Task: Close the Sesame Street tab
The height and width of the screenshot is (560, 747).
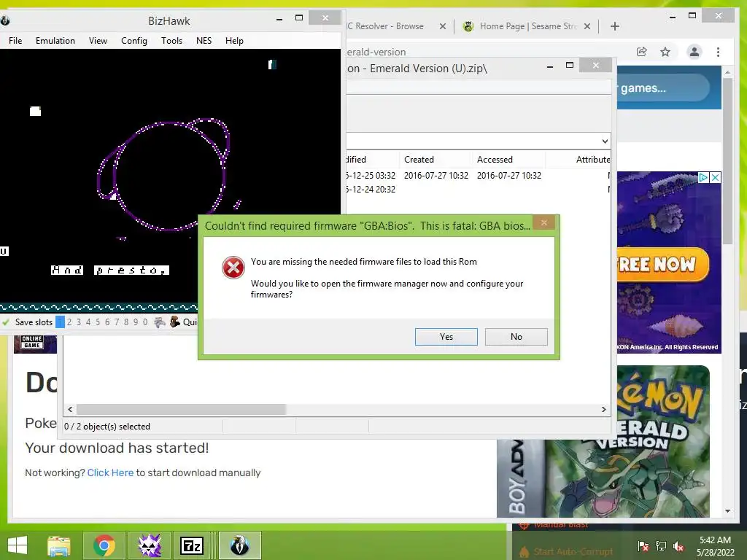Action: click(587, 26)
